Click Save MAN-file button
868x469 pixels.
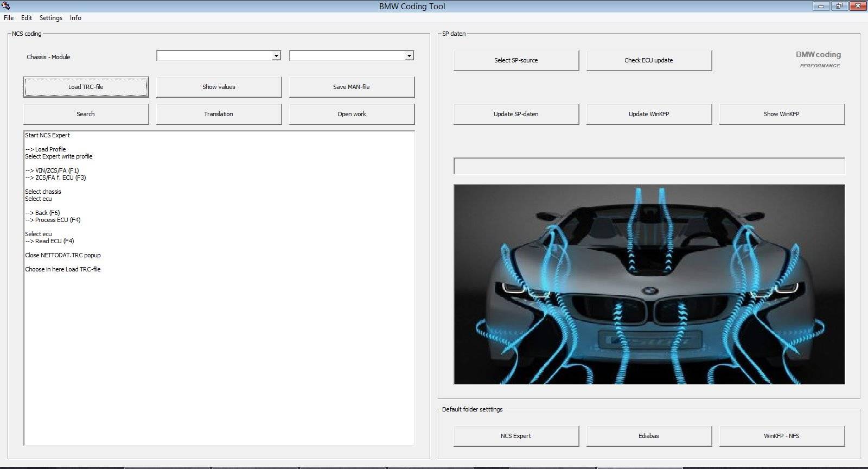(x=352, y=87)
